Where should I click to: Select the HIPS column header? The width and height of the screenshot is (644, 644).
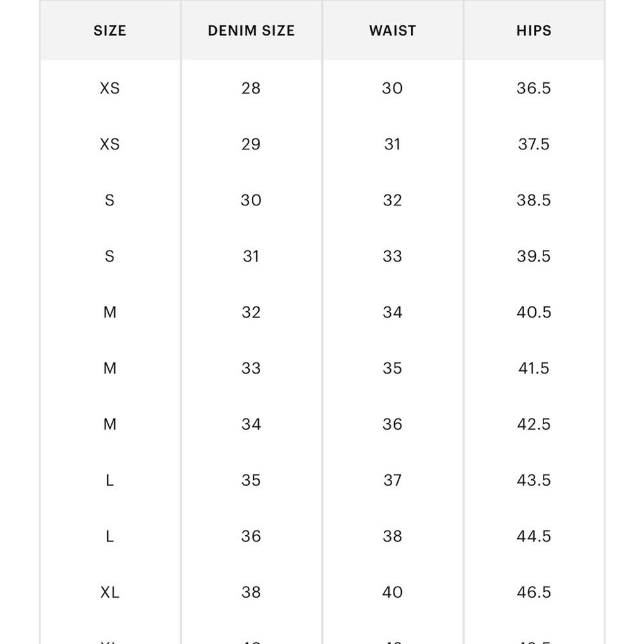pos(533,30)
